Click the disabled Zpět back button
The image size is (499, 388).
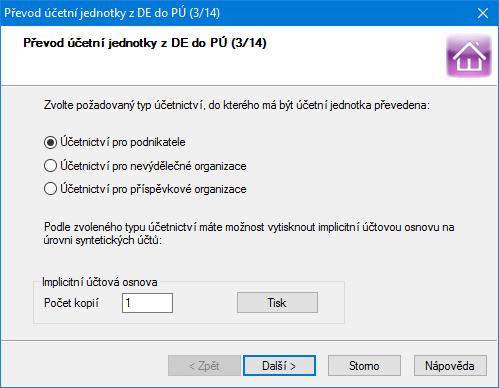pos(204,366)
